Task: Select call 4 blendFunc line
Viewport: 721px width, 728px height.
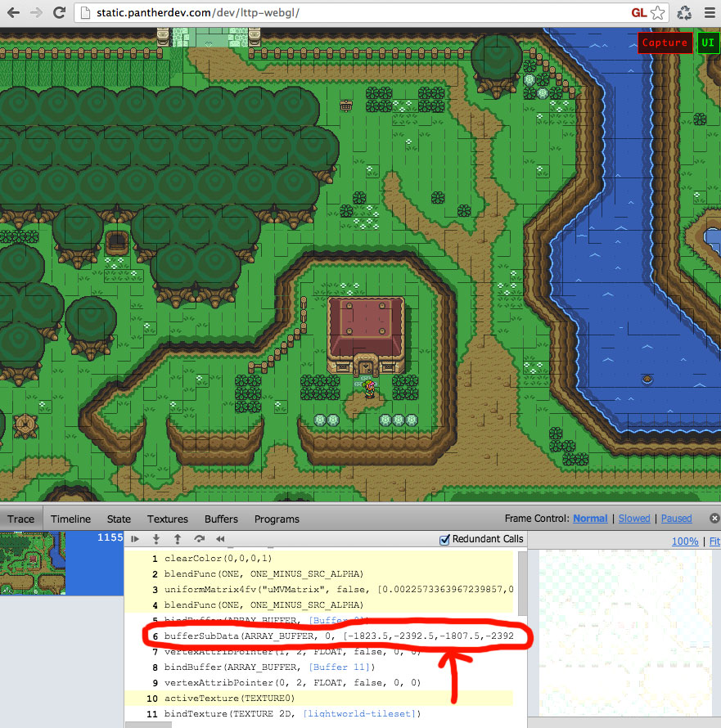Action: point(321,605)
